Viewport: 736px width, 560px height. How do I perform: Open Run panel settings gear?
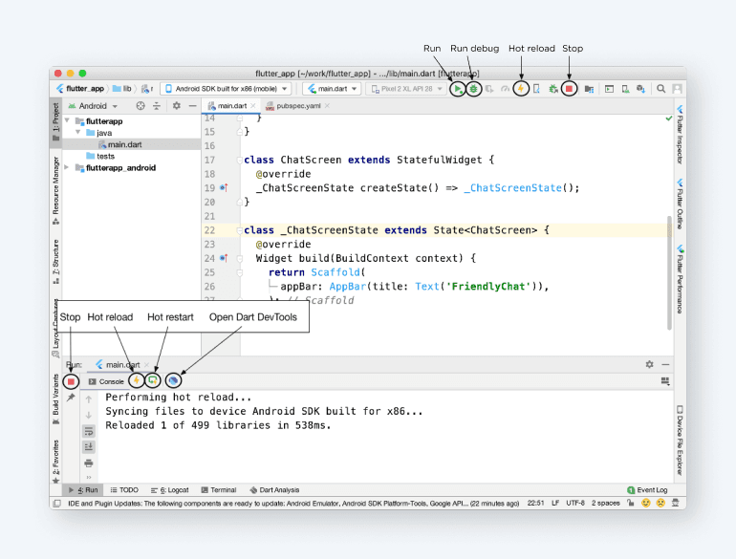tap(650, 364)
